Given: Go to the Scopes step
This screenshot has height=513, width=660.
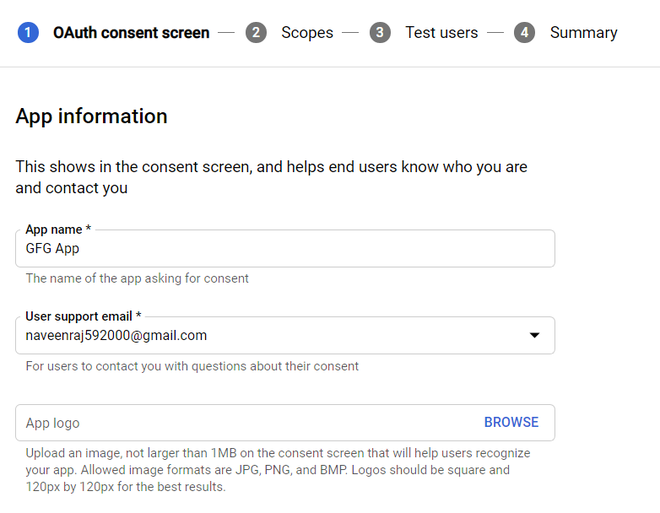Looking at the screenshot, I should coord(307,33).
